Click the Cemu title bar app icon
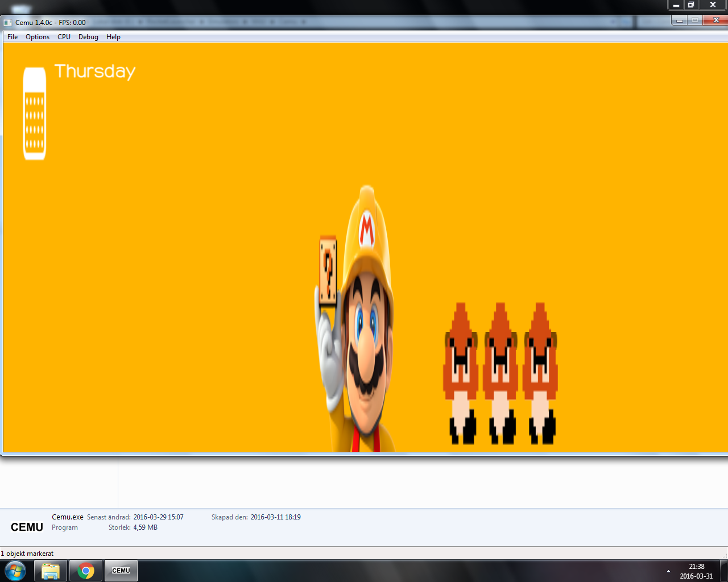 point(8,23)
